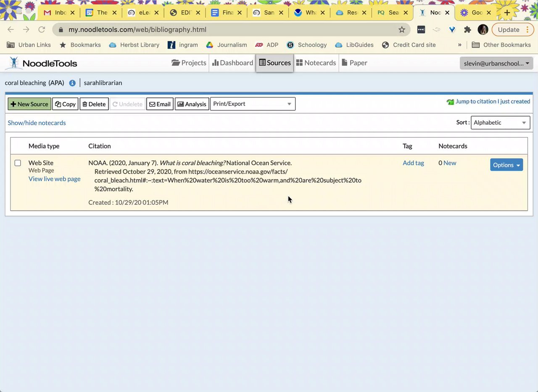Open the extensions puzzle icon
538x392 pixels.
point(467,30)
